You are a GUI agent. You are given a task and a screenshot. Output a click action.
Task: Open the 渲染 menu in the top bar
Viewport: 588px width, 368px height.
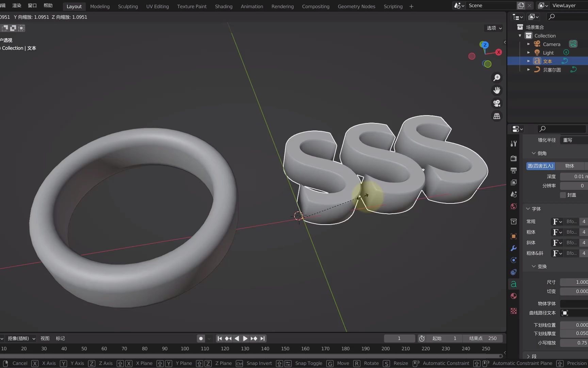pos(16,5)
